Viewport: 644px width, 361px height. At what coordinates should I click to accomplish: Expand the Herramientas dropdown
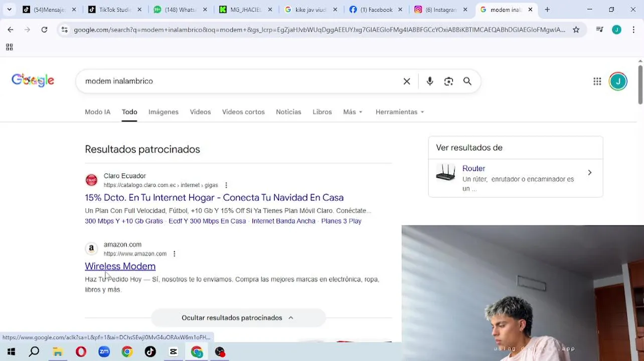point(400,112)
